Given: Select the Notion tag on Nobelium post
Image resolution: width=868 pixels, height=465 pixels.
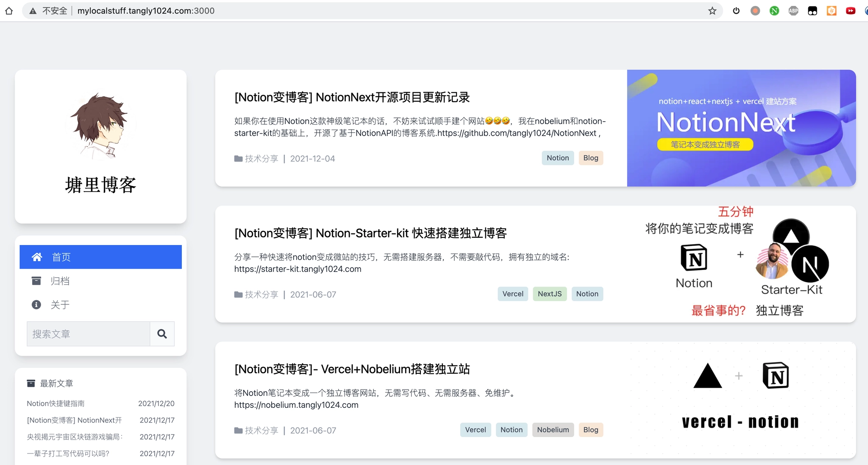Looking at the screenshot, I should [512, 430].
